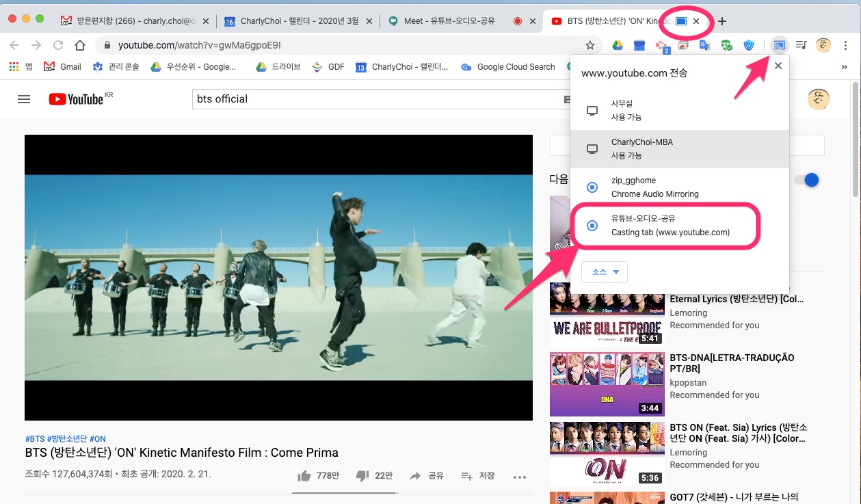
Task: Click the casting indicator on BTS tab
Action: [x=680, y=21]
